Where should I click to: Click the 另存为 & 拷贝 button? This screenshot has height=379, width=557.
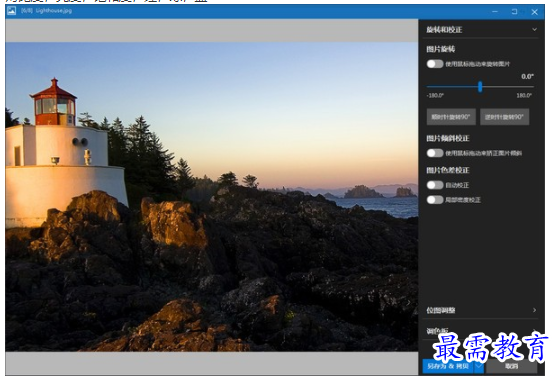[448, 366]
